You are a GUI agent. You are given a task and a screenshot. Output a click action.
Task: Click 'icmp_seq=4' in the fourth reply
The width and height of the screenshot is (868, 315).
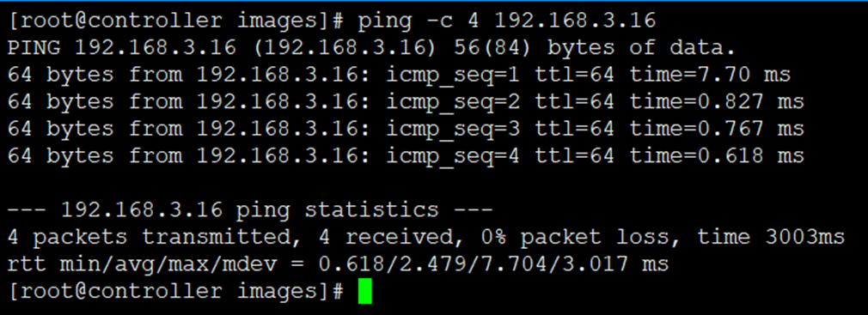point(452,156)
